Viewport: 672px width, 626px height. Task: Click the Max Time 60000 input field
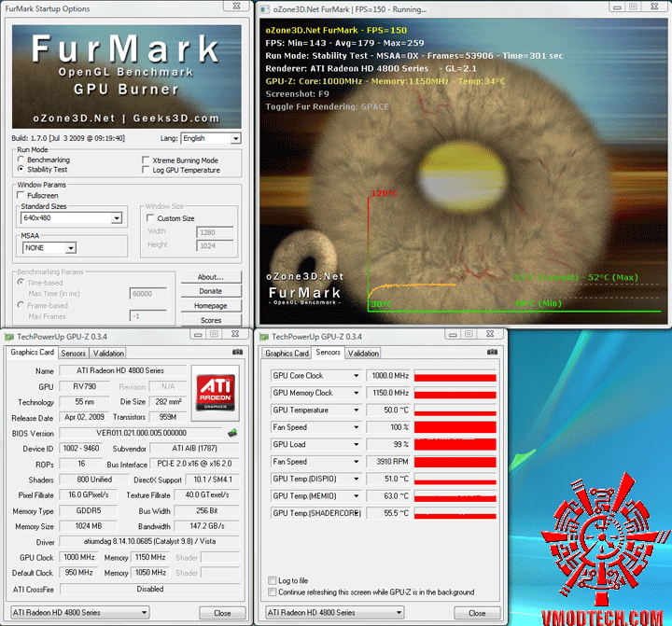click(147, 294)
